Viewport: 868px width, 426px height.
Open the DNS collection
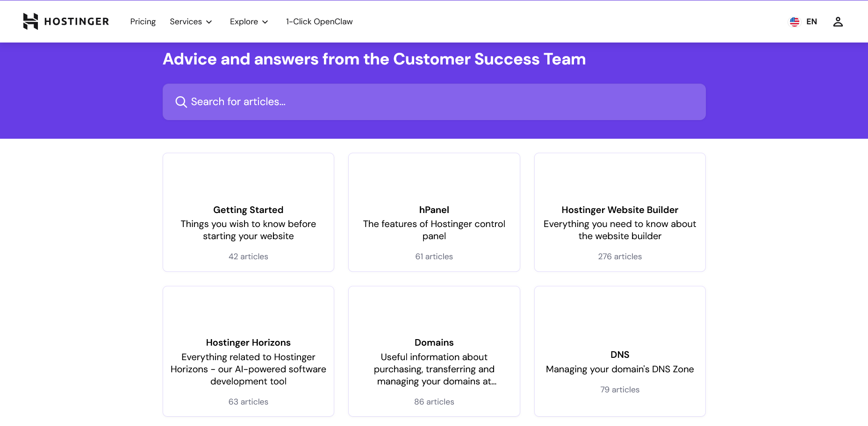click(620, 351)
